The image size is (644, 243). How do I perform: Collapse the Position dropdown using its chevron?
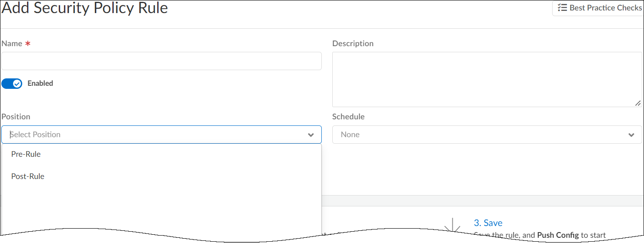point(311,135)
